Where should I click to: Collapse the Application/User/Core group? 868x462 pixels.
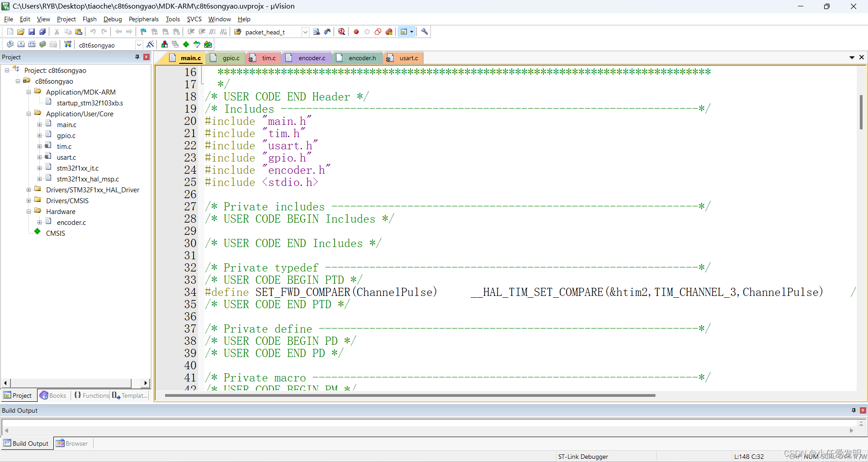(x=28, y=114)
